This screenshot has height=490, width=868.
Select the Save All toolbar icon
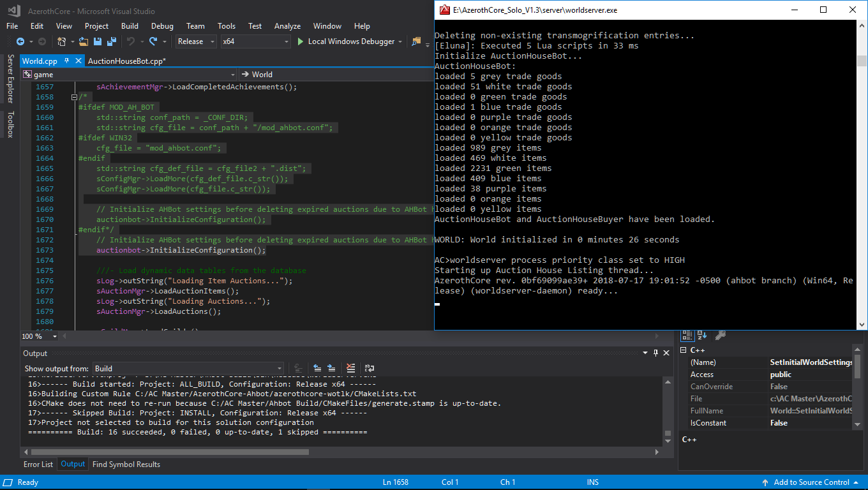[112, 41]
